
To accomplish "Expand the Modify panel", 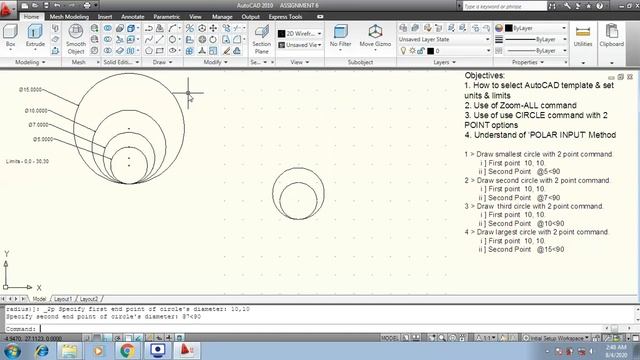I will 216,62.
